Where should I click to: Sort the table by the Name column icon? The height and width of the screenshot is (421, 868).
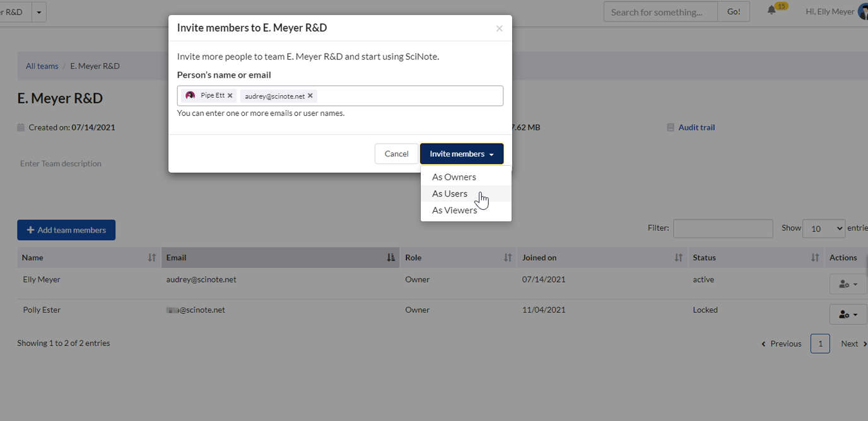pyautogui.click(x=151, y=257)
